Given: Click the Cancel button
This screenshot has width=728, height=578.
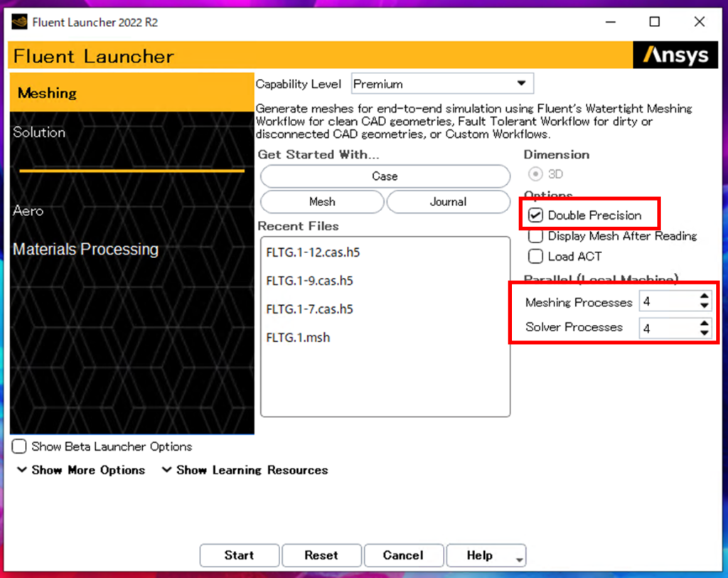Looking at the screenshot, I should point(404,555).
